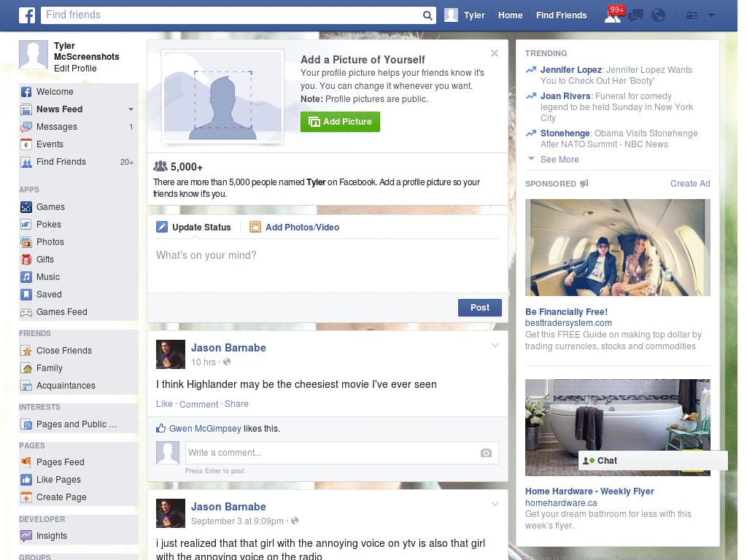The height and width of the screenshot is (560, 747).
Task: Open the Games Feed controller icon
Action: pos(26,312)
